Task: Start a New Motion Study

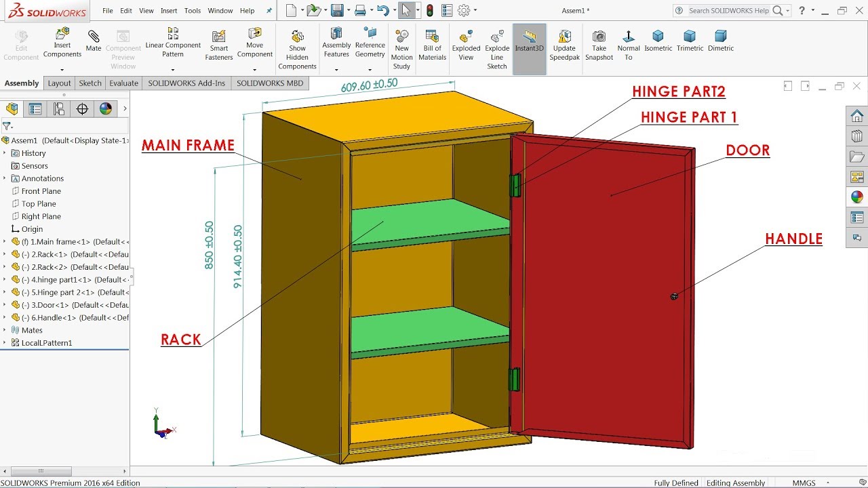Action: [401, 49]
